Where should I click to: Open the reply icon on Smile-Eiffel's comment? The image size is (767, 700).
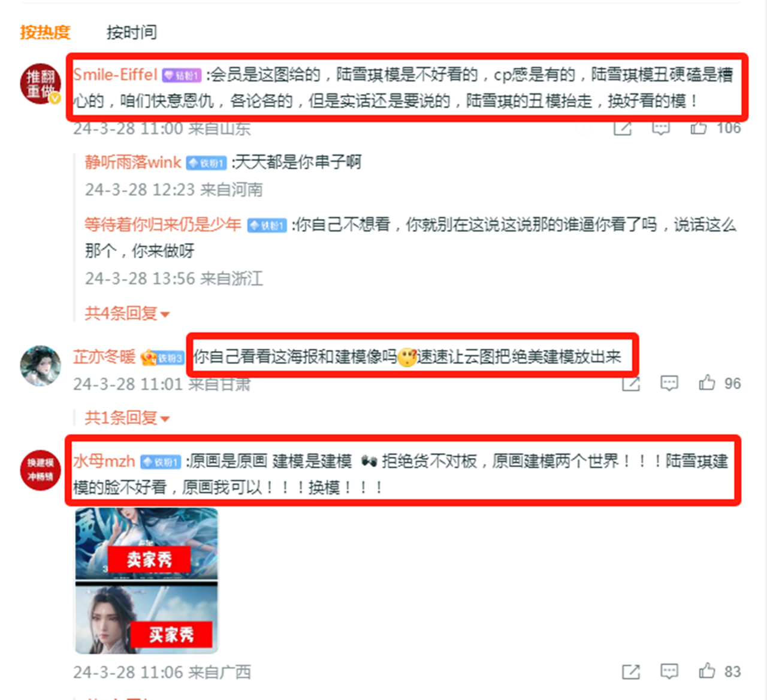pyautogui.click(x=660, y=128)
